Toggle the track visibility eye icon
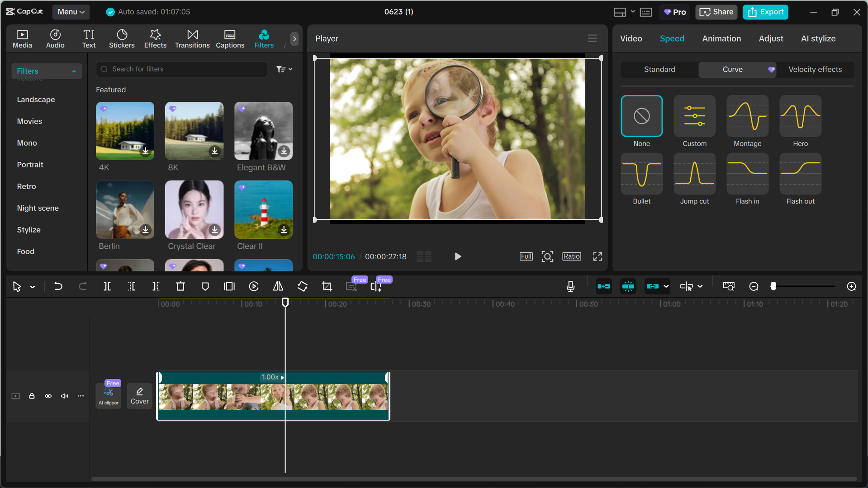The image size is (868, 488). coord(48,396)
